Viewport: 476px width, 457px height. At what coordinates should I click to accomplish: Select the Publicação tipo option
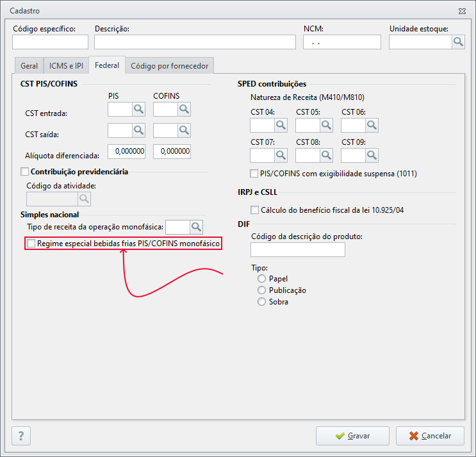[261, 290]
